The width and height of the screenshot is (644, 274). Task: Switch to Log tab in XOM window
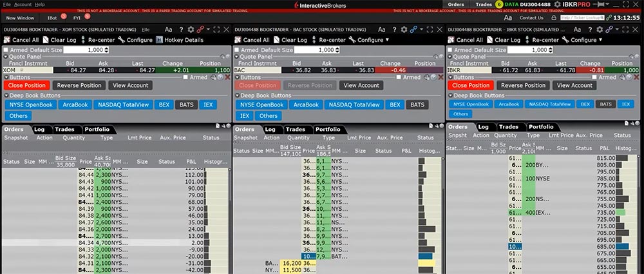point(39,129)
